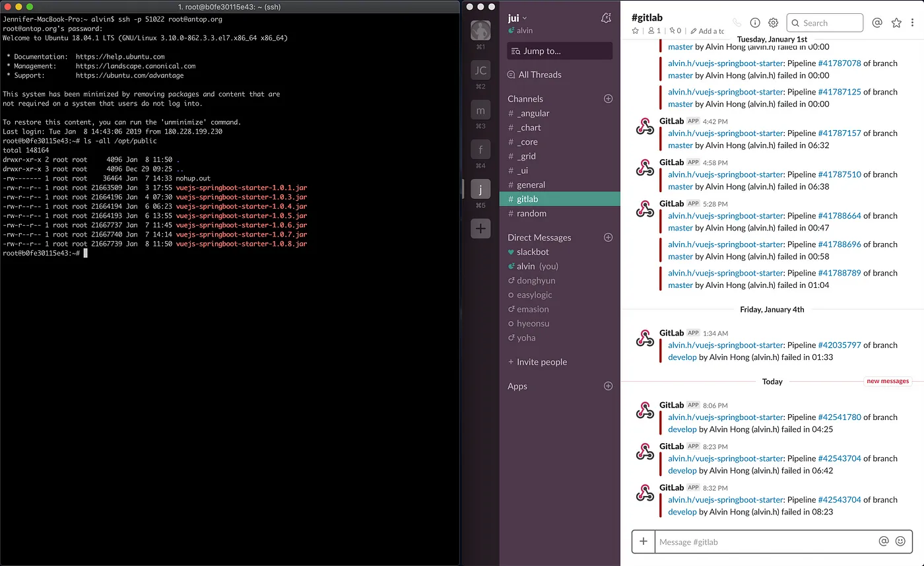
Task: Show channel details info icon
Action: pyautogui.click(x=755, y=22)
